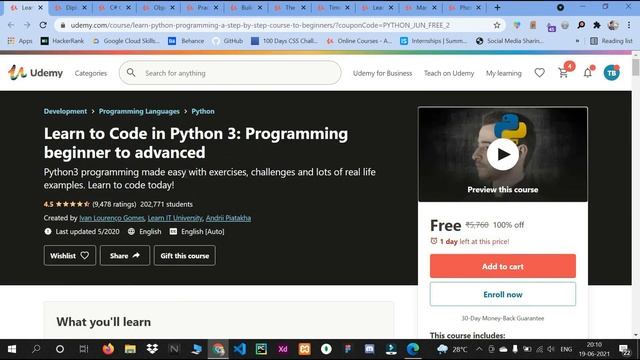Open File Explorer from the taskbar
Image resolution: width=640 pixels, height=360 pixels.
(130, 349)
